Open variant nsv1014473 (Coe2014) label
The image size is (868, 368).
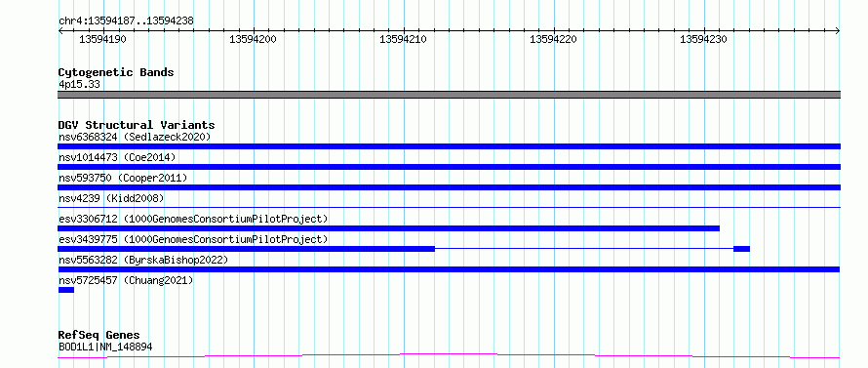click(117, 157)
